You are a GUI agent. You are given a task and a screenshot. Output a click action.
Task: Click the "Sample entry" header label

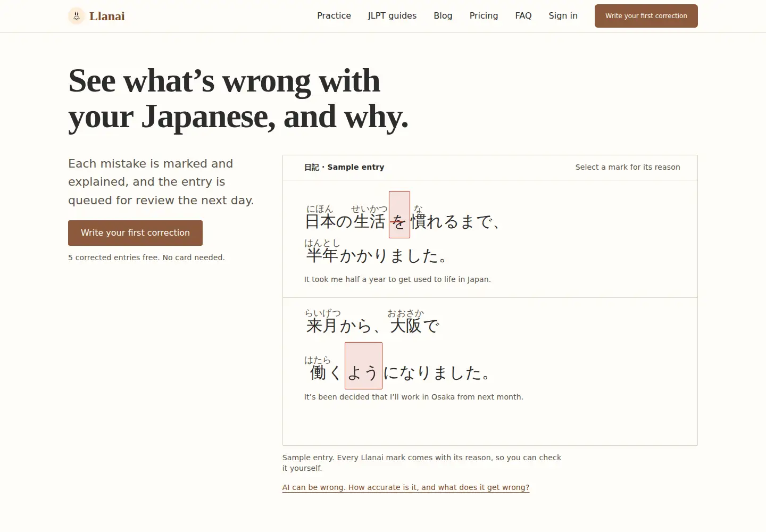pos(344,167)
